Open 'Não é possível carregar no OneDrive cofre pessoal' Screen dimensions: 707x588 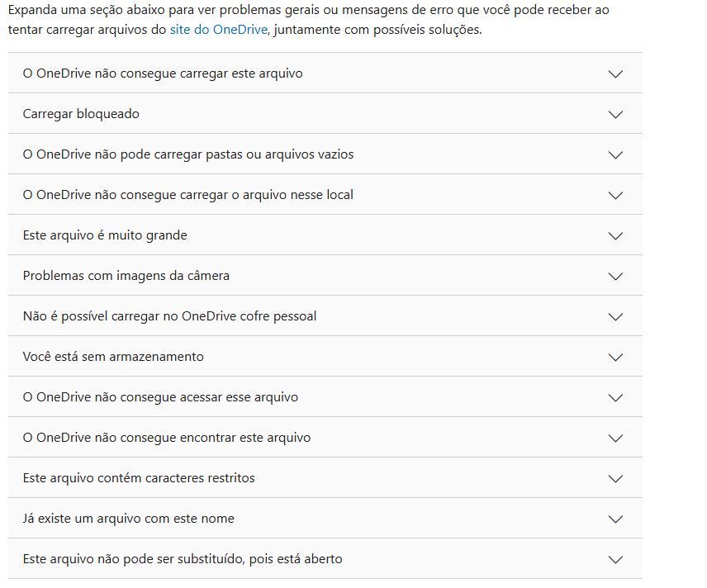pyautogui.click(x=325, y=316)
